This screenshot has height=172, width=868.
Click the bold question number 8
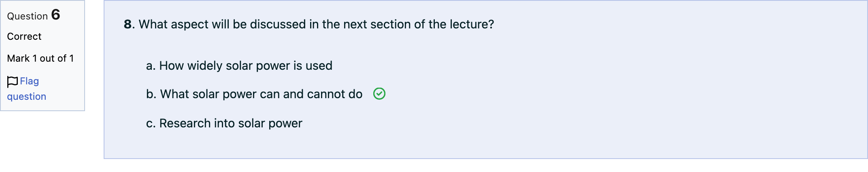click(x=128, y=24)
